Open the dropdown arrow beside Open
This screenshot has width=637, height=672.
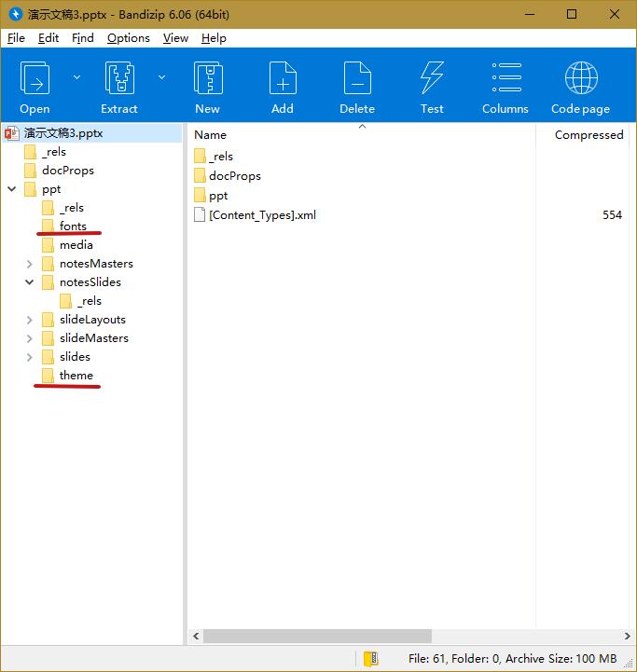point(76,77)
